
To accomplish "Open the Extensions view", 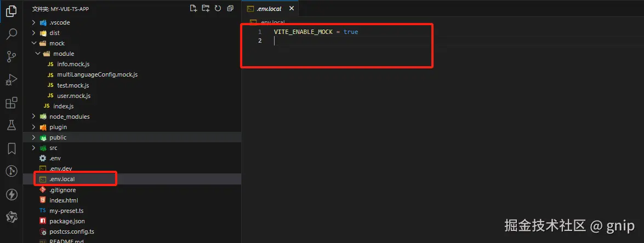I will point(12,102).
